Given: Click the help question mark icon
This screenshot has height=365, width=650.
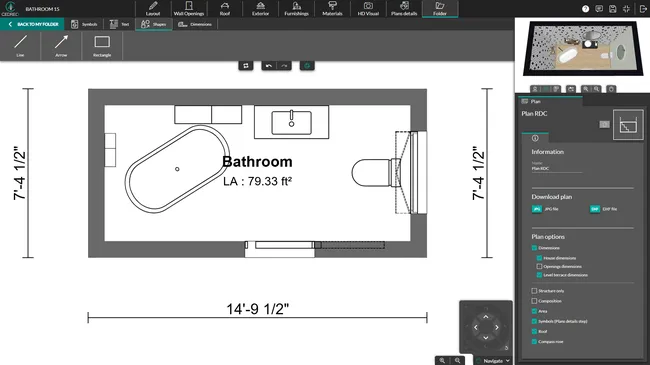Looking at the screenshot, I should pyautogui.click(x=585, y=9).
